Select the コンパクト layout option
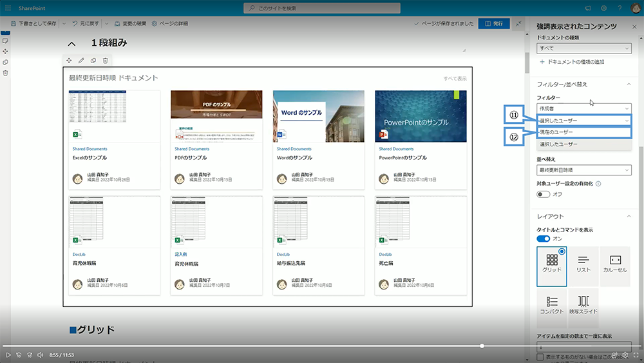Image resolution: width=644 pixels, height=363 pixels. (552, 307)
